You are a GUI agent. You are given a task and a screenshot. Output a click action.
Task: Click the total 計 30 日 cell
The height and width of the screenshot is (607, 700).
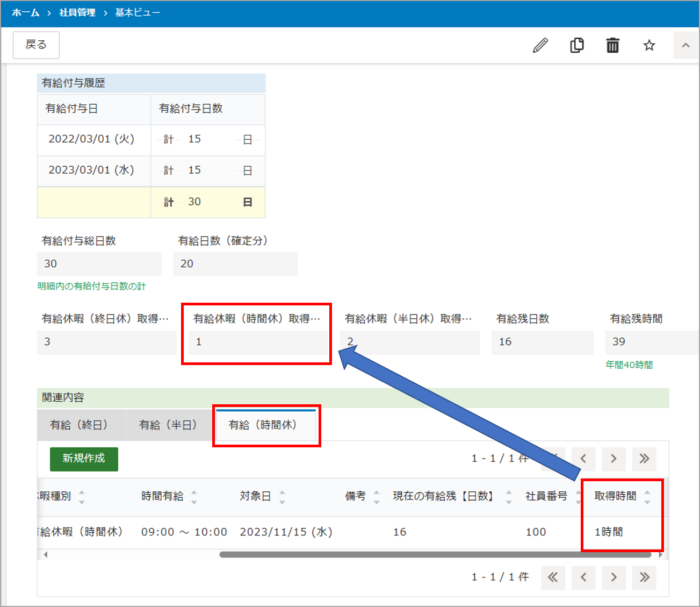208,202
